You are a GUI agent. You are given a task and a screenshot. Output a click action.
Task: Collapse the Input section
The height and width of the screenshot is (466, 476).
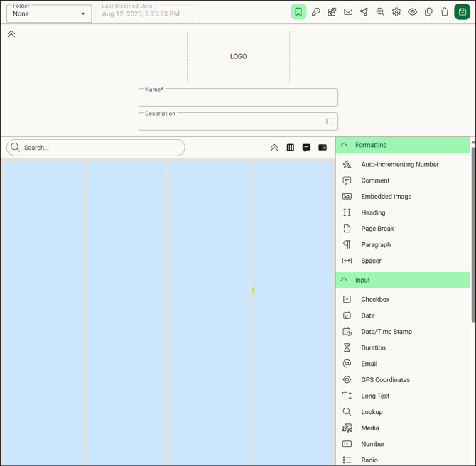[x=345, y=280]
